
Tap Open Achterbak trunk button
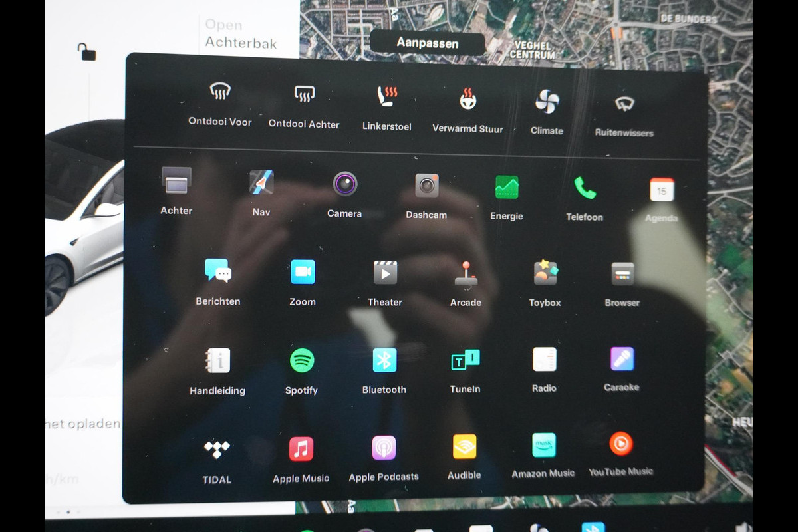pyautogui.click(x=241, y=34)
